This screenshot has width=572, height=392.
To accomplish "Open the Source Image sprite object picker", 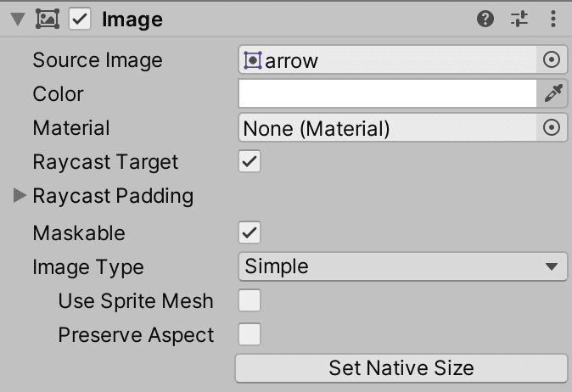I will point(552,60).
